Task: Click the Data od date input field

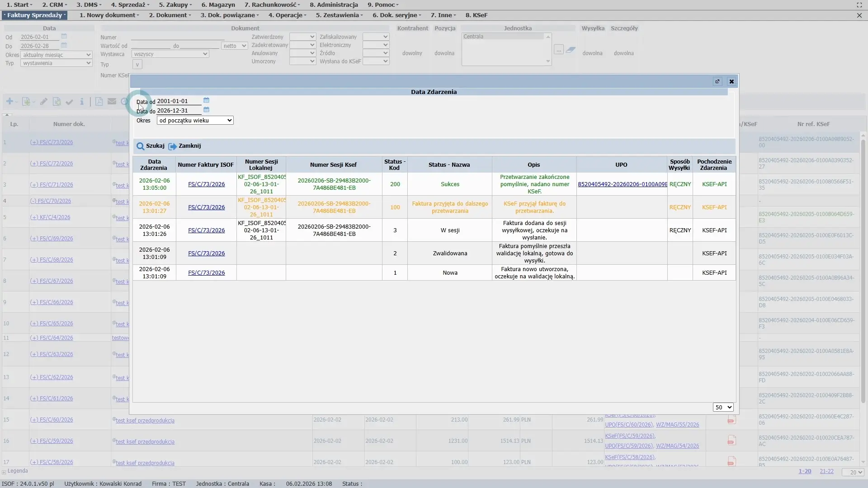Action: tap(179, 101)
